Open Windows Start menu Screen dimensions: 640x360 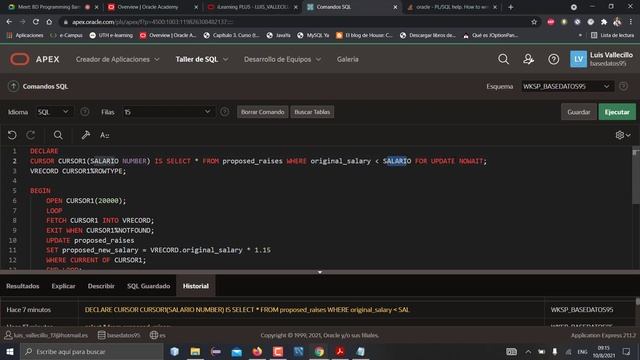click(x=10, y=351)
